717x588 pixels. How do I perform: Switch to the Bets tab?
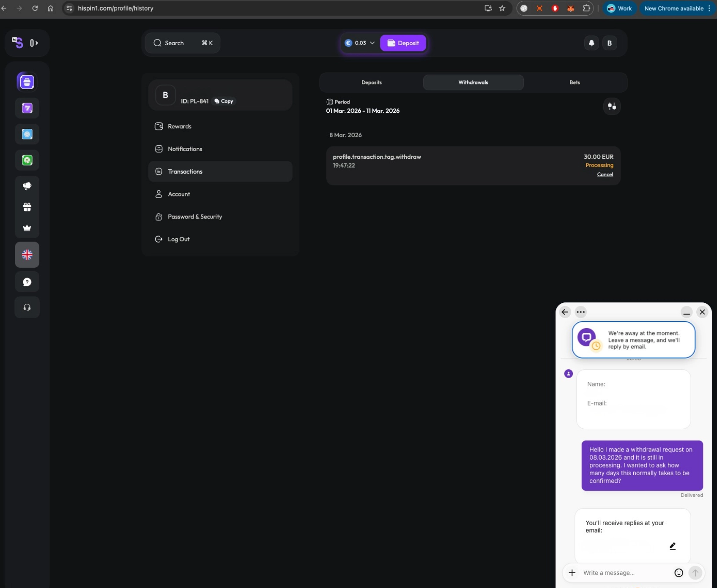(x=575, y=82)
